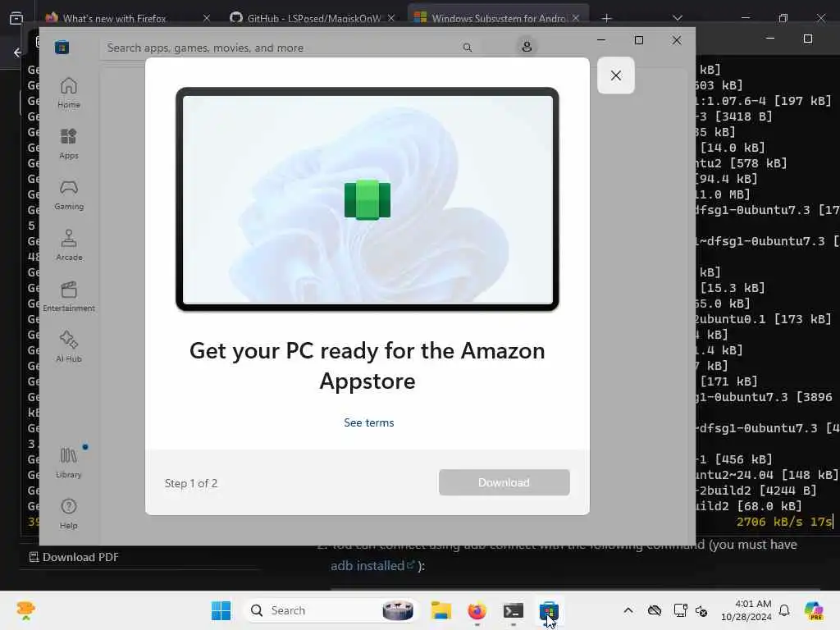The image size is (840, 630).
Task: Open the user account profile icon
Action: tap(527, 47)
